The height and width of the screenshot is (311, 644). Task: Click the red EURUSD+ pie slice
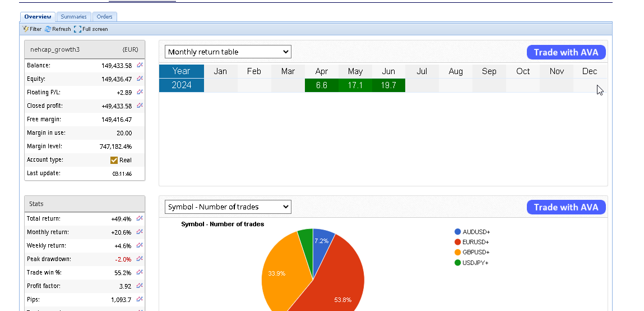click(336, 281)
